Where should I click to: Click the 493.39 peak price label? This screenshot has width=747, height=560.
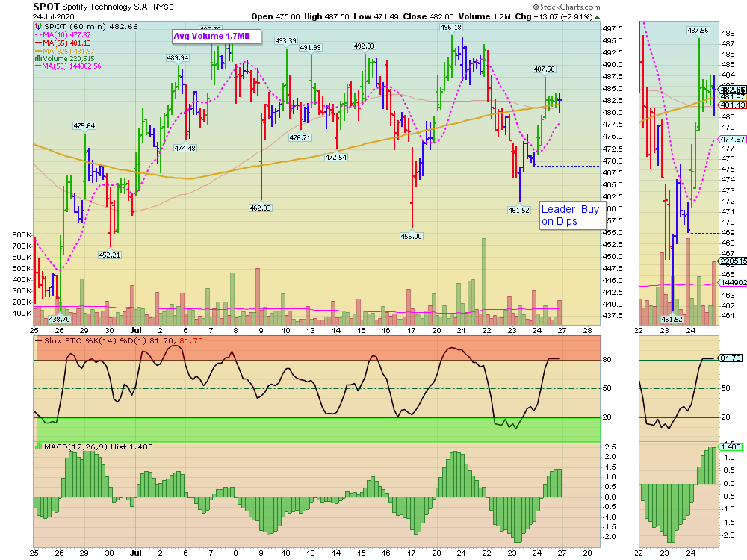coord(286,41)
